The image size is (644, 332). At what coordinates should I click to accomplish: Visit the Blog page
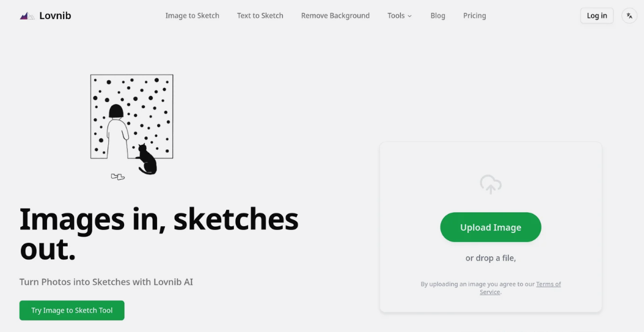pos(437,16)
